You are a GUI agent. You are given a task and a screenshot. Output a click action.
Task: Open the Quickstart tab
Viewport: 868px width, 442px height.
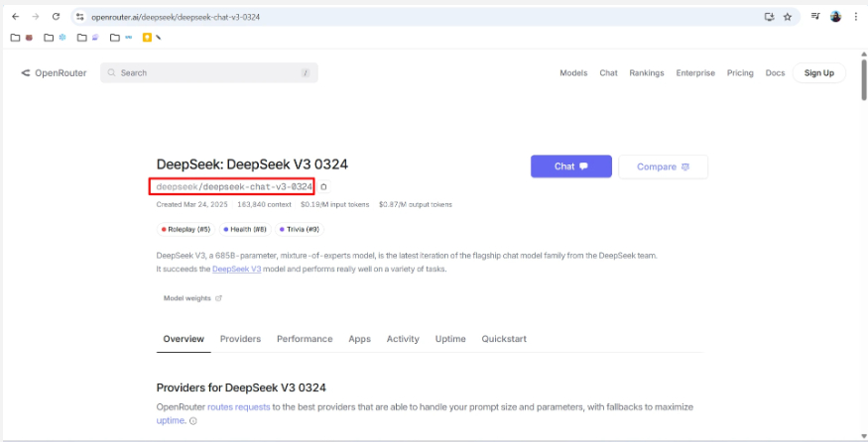click(504, 339)
